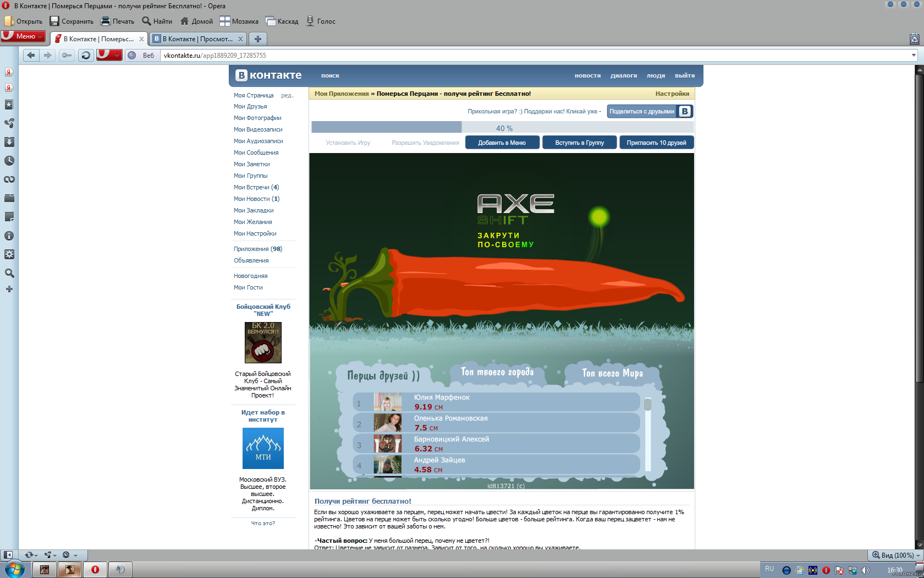The height and width of the screenshot is (578, 924).
Task: Click the Save toolbar button
Action: tap(72, 21)
